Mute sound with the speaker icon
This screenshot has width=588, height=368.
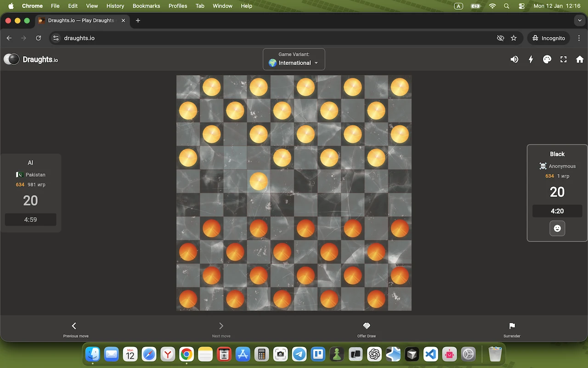(514, 59)
